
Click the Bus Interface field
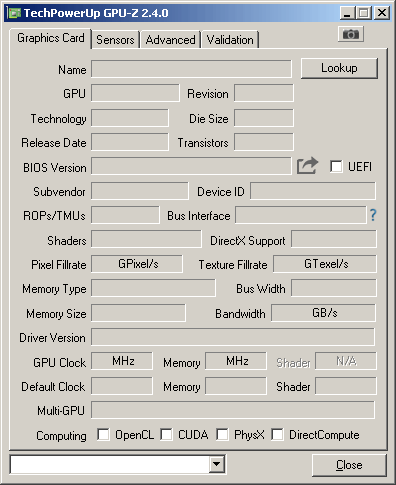301,215
